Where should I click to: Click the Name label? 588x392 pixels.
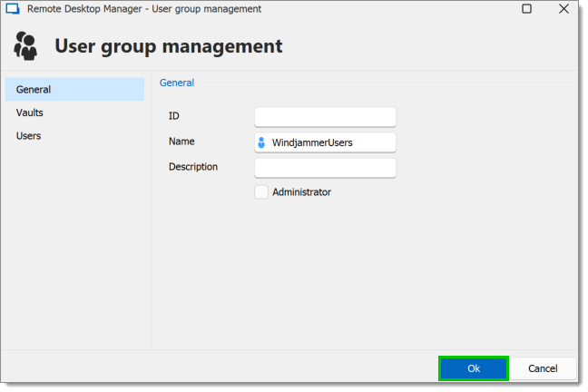click(x=181, y=142)
